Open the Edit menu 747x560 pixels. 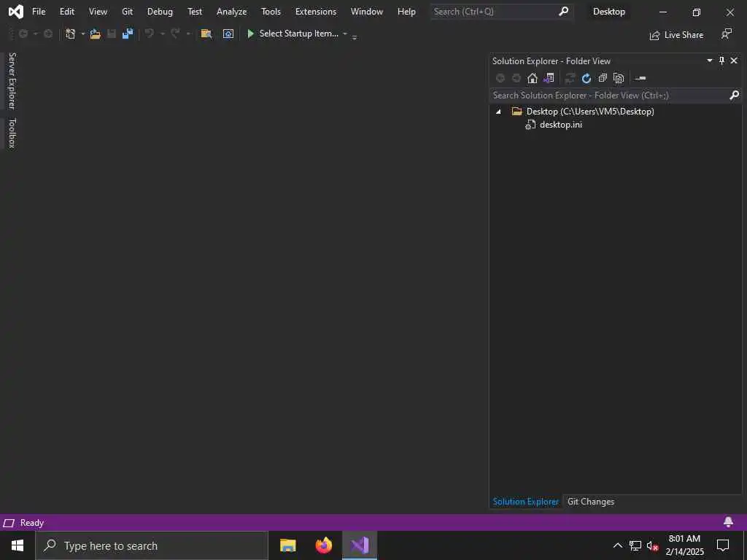(67, 12)
